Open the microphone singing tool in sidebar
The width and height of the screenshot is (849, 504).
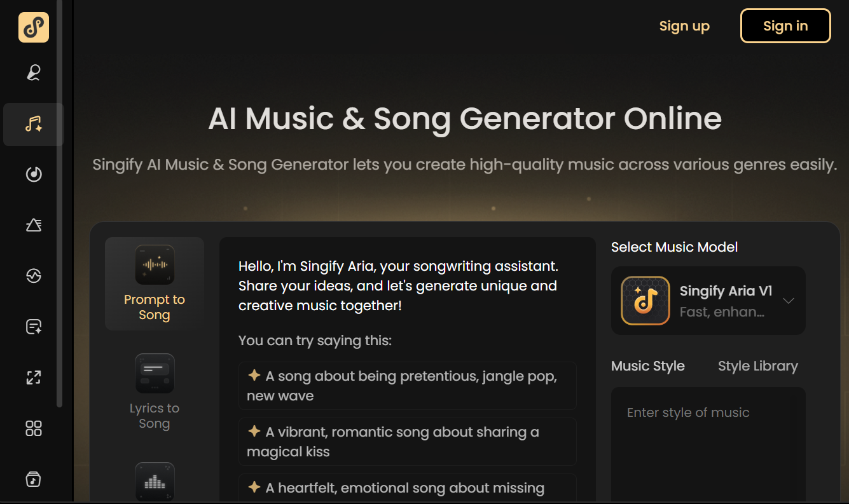(34, 73)
